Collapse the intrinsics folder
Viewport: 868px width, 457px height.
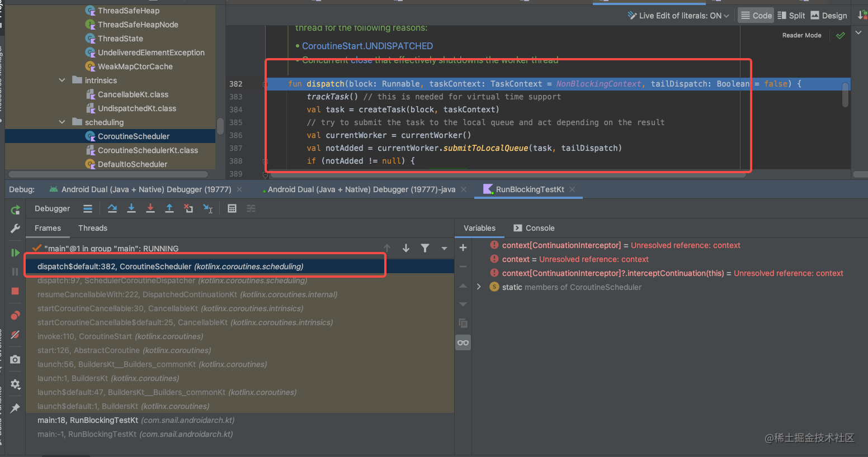(62, 80)
